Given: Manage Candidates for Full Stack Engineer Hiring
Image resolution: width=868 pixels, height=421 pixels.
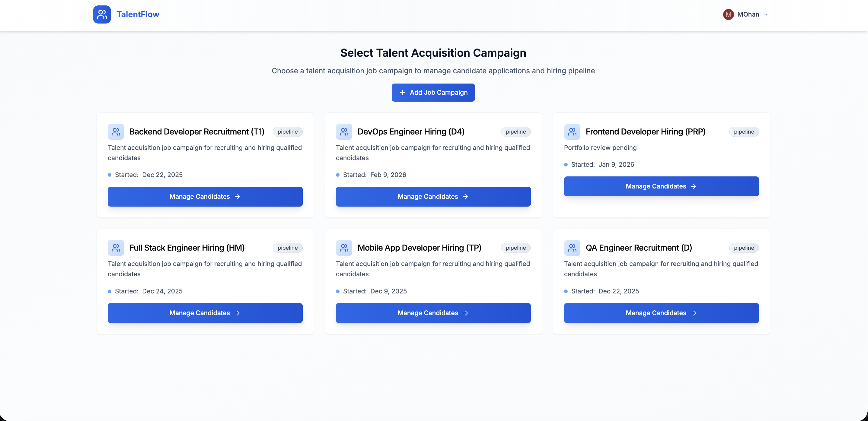Looking at the screenshot, I should pyautogui.click(x=205, y=313).
